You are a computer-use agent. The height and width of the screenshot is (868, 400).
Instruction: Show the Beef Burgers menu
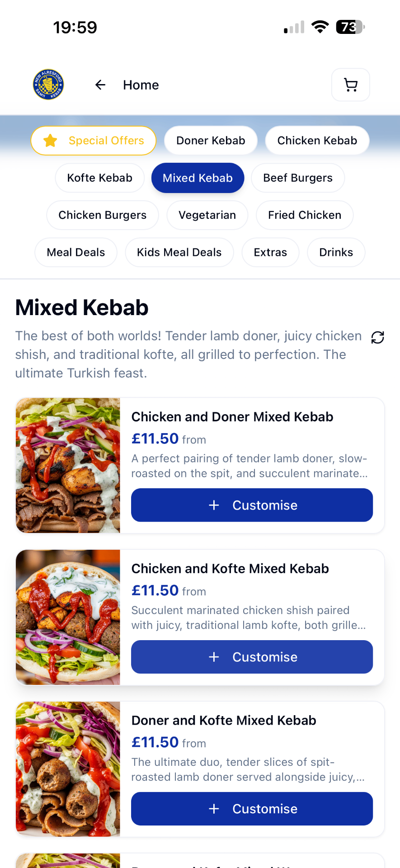tap(297, 178)
